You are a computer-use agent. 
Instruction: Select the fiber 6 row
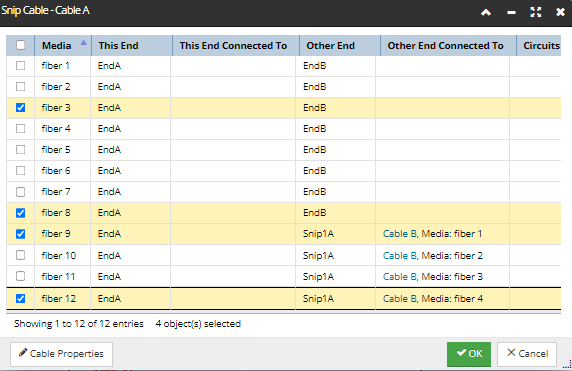(283, 171)
